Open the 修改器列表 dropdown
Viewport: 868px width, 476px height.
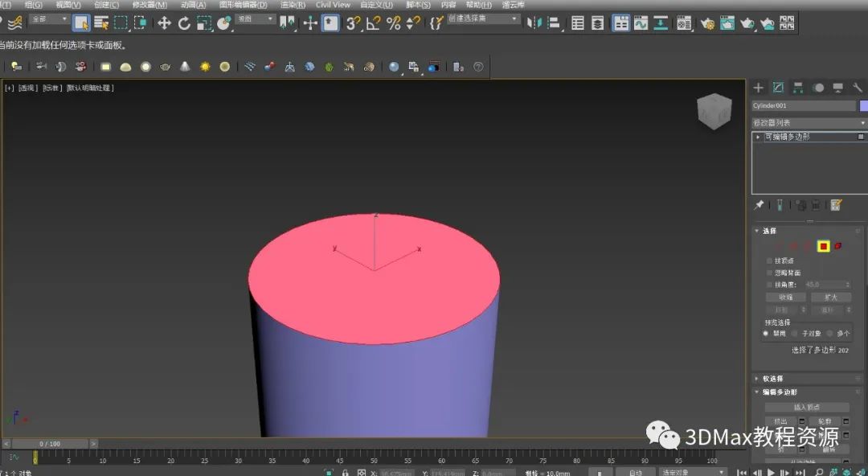[809, 123]
